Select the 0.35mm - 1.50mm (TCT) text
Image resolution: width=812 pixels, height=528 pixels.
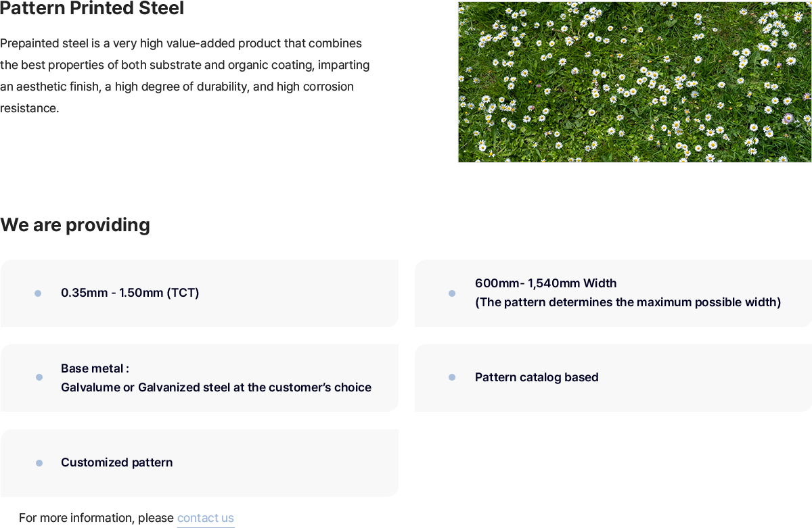130,293
